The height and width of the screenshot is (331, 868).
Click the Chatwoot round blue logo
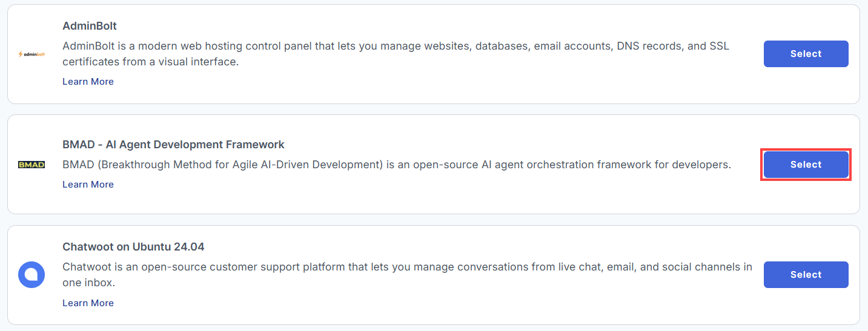[31, 275]
